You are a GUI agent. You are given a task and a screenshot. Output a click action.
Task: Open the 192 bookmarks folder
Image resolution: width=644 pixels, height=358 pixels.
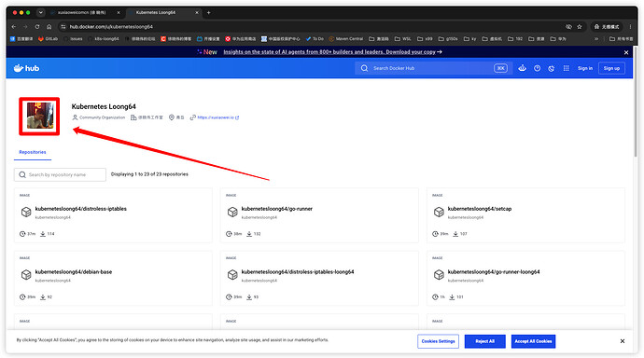[x=515, y=39]
